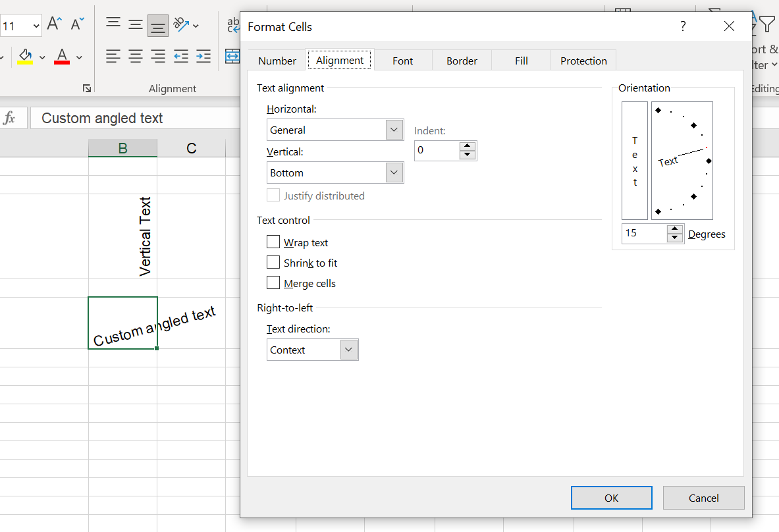Click the Align Right icon
Screen dimensions: 779x532
[158, 57]
